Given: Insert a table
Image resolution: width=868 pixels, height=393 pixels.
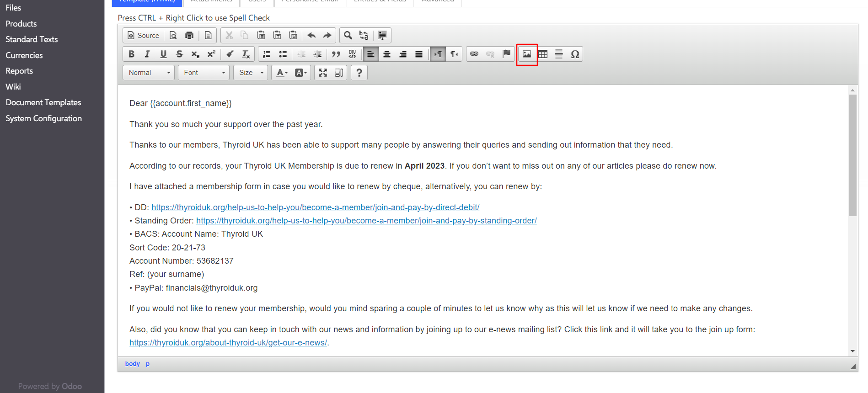Looking at the screenshot, I should click(x=543, y=54).
